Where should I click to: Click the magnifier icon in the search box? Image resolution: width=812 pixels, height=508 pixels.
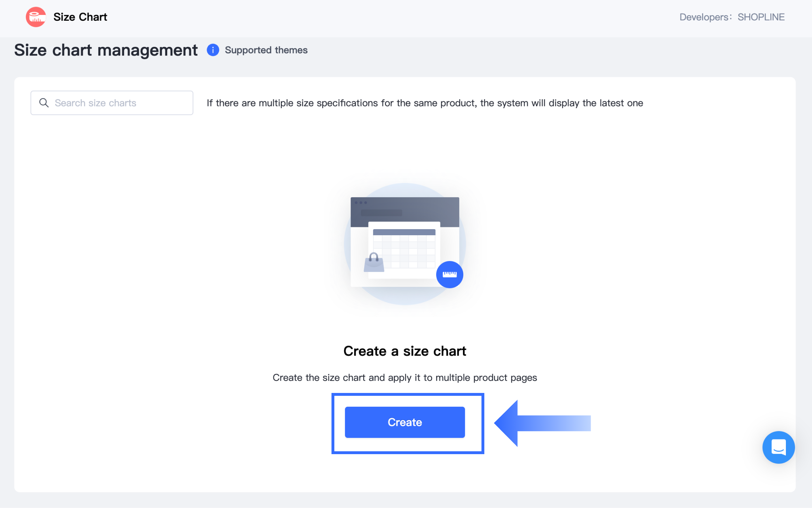coord(44,103)
